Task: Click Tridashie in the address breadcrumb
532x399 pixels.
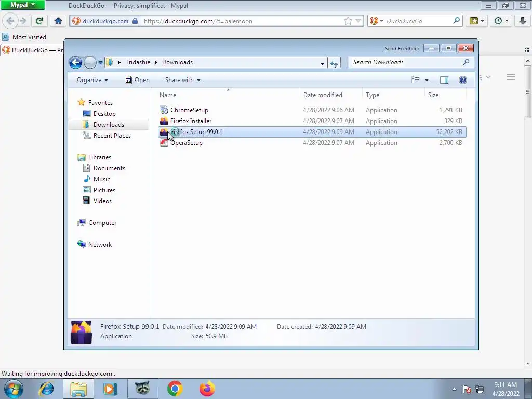Action: point(138,62)
